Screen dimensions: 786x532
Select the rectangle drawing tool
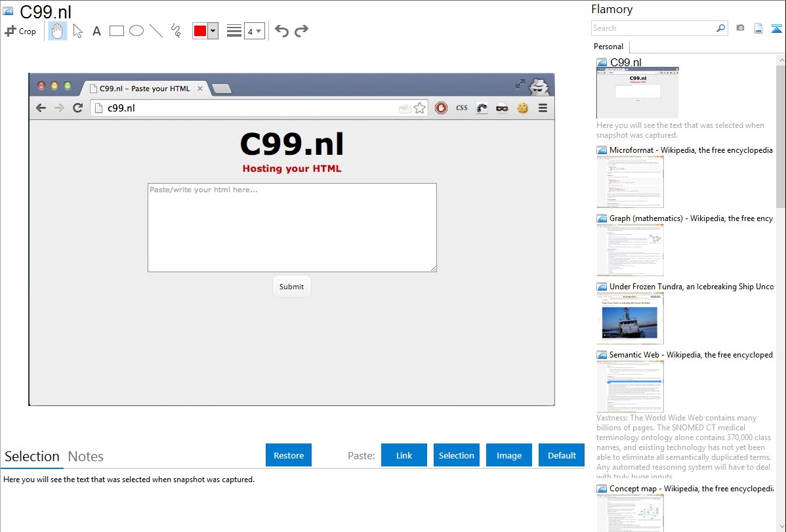pos(116,31)
